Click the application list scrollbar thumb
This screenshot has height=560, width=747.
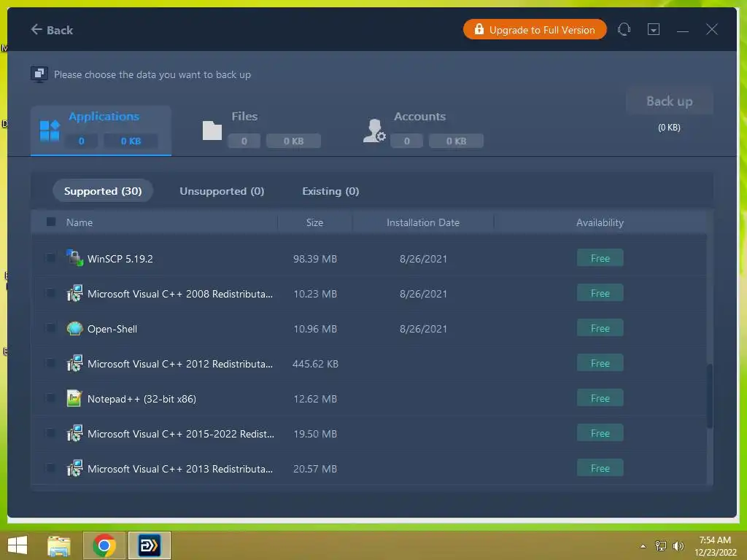709,396
